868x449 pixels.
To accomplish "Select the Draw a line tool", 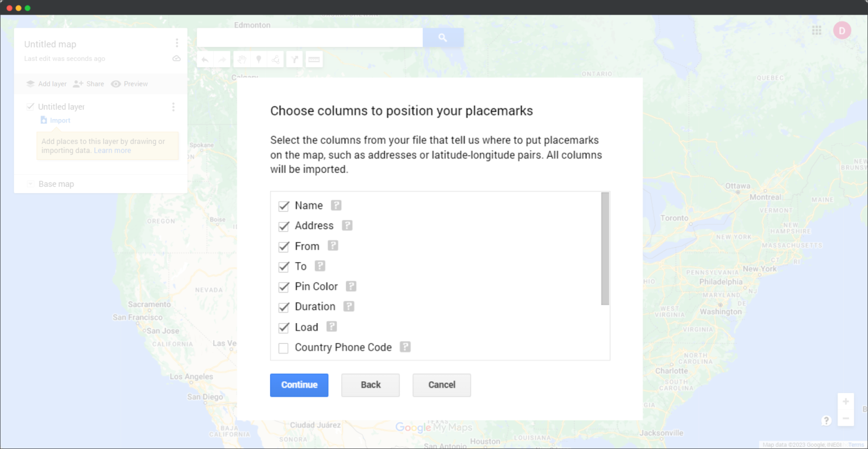I will pyautogui.click(x=275, y=59).
